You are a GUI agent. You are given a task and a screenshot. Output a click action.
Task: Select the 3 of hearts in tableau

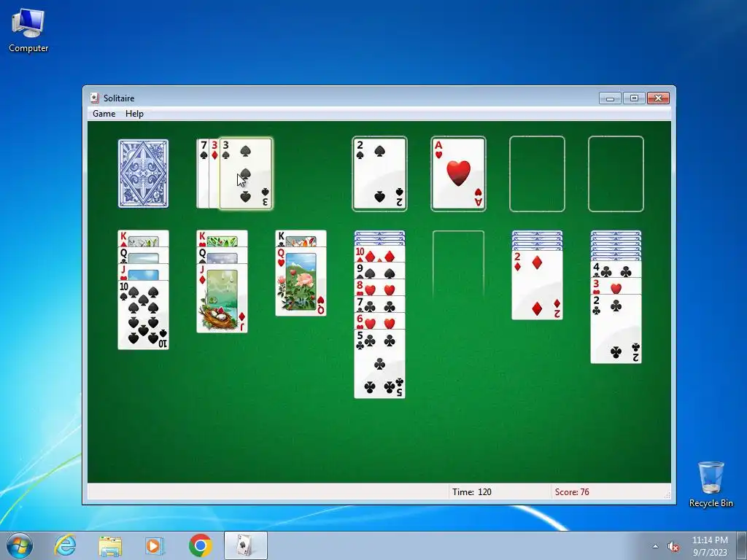(x=616, y=286)
